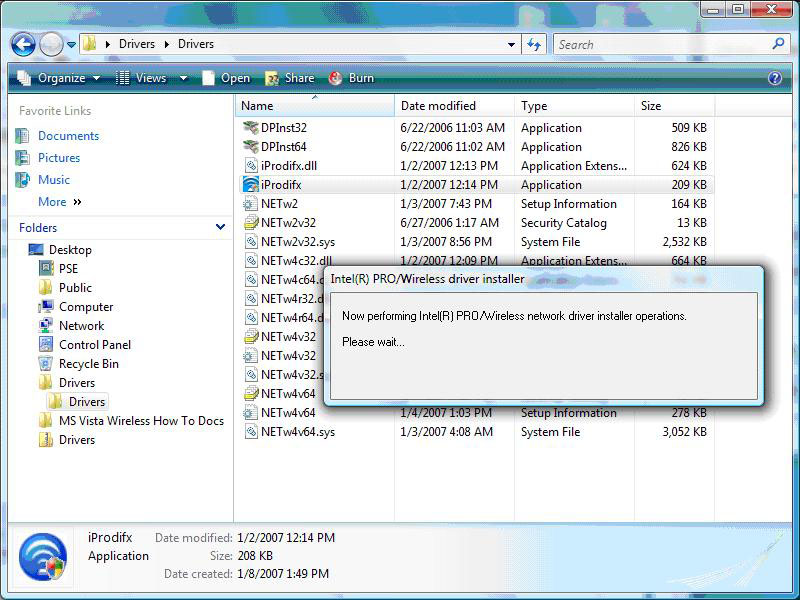Image resolution: width=801 pixels, height=600 pixels.
Task: Click the Network icon in folder tree
Action: tap(46, 326)
